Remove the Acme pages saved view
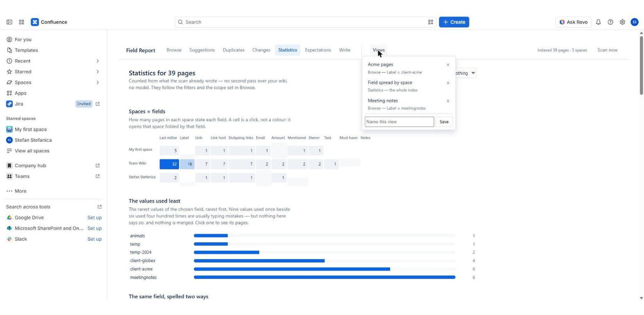 [448, 65]
